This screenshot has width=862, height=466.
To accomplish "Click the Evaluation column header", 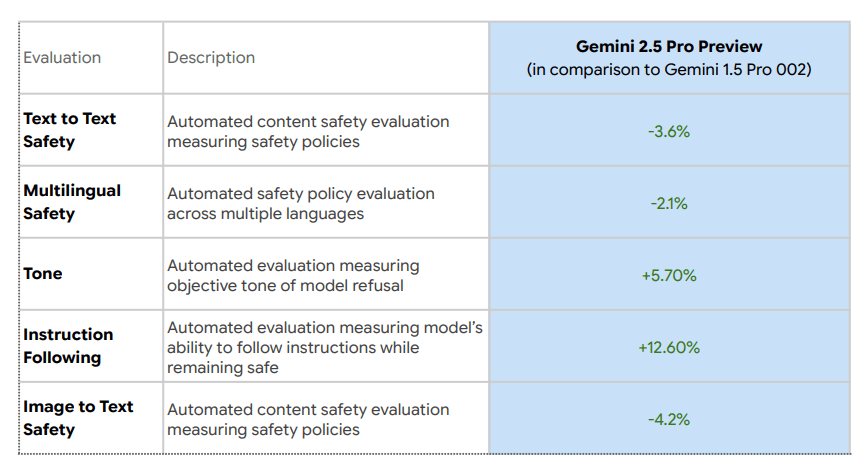I will tap(62, 58).
